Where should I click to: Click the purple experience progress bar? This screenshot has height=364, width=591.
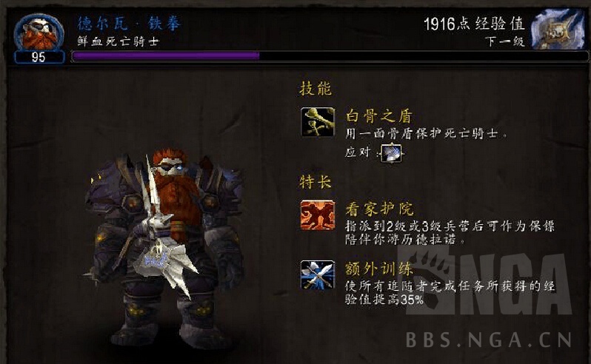(330, 56)
